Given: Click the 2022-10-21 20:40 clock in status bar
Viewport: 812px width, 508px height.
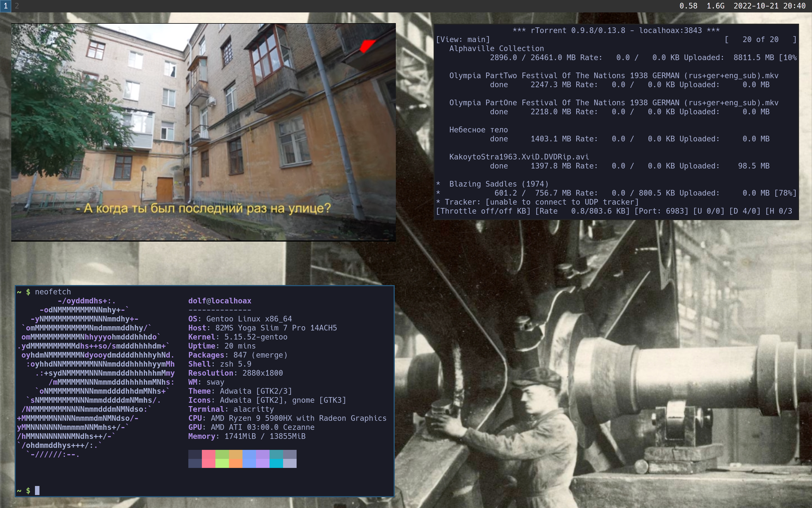Looking at the screenshot, I should tap(769, 6).
